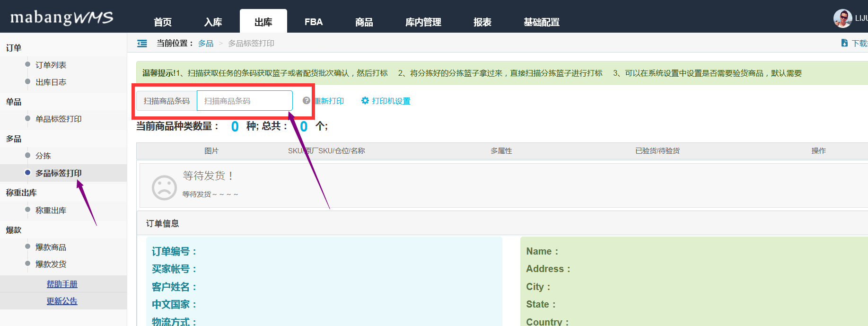Click the mabangWMS logo

coord(61,18)
